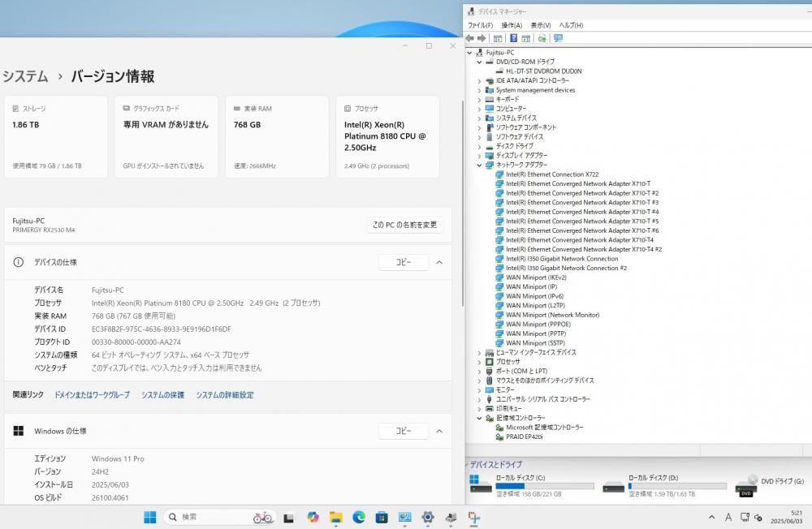Select Intel(R) Ethernet Connection X722 adapter
The width and height of the screenshot is (812, 529).
click(552, 174)
